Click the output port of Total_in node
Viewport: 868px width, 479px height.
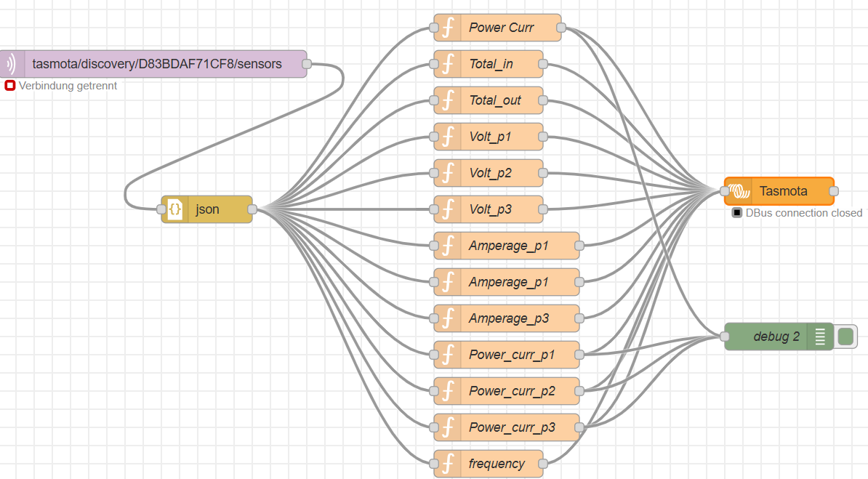[543, 64]
